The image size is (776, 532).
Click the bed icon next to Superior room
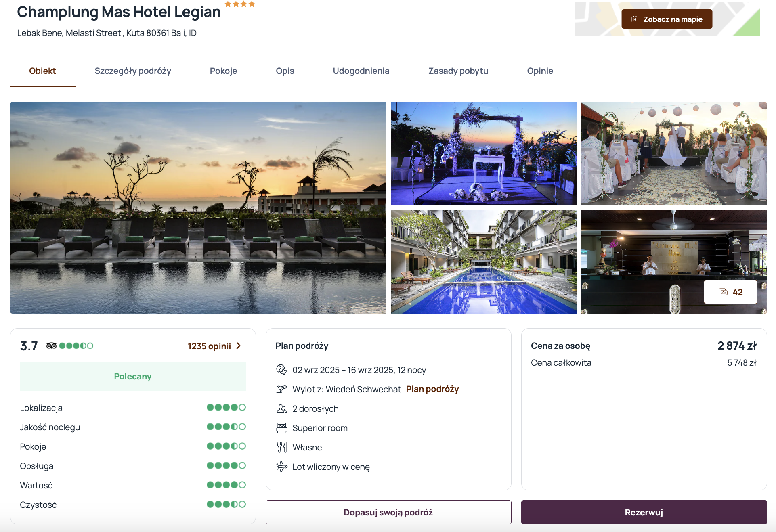point(281,428)
